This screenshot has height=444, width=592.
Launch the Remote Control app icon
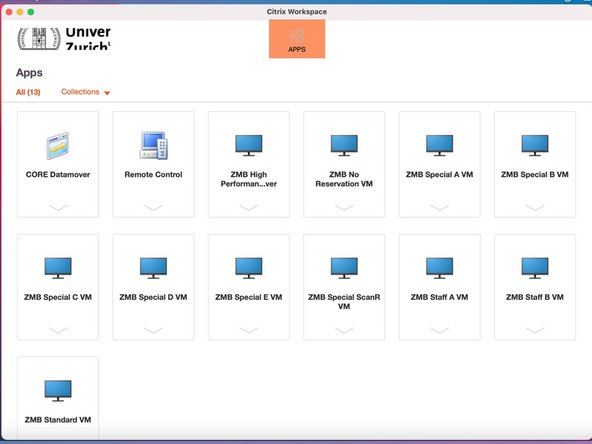coord(153,145)
